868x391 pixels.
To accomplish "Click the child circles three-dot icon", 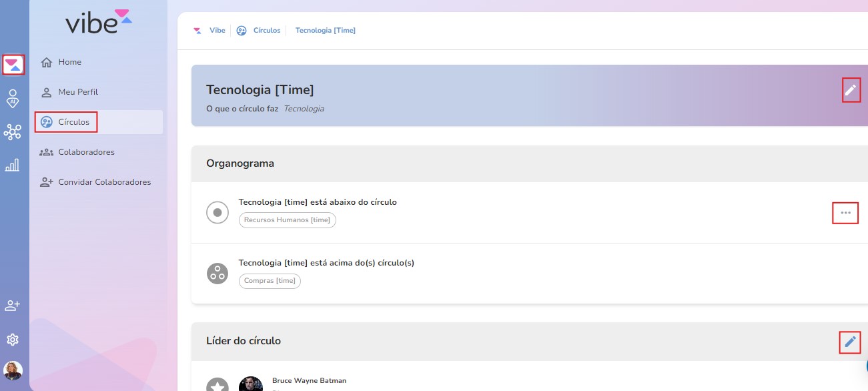I will (218, 273).
